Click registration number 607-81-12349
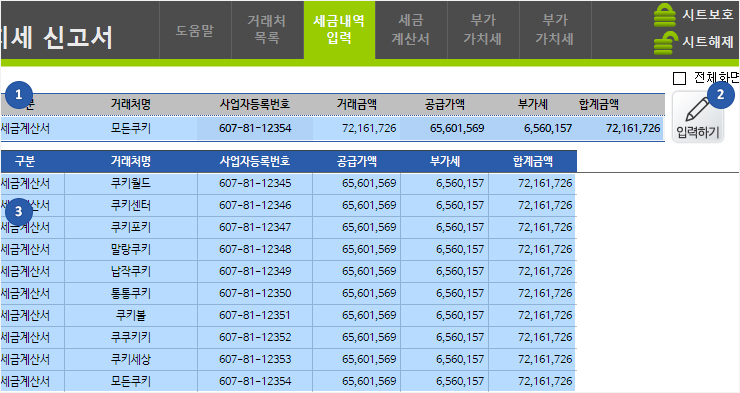Screen dimensions: 740x393 tap(255, 272)
